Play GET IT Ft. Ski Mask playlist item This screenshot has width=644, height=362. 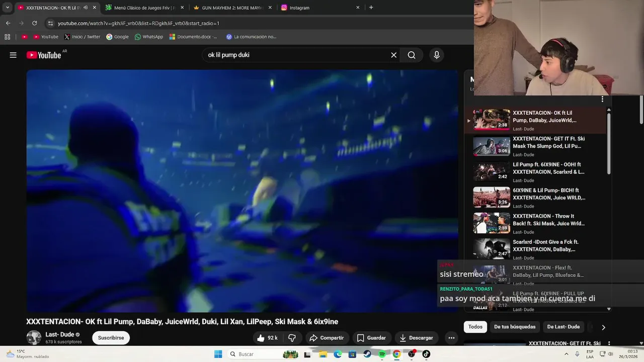(535, 146)
